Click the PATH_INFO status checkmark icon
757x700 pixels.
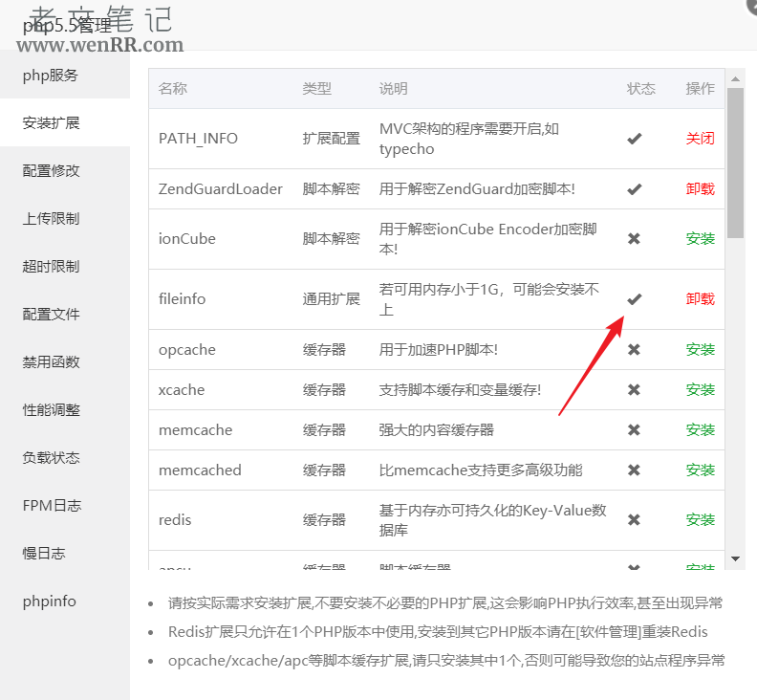click(x=635, y=139)
